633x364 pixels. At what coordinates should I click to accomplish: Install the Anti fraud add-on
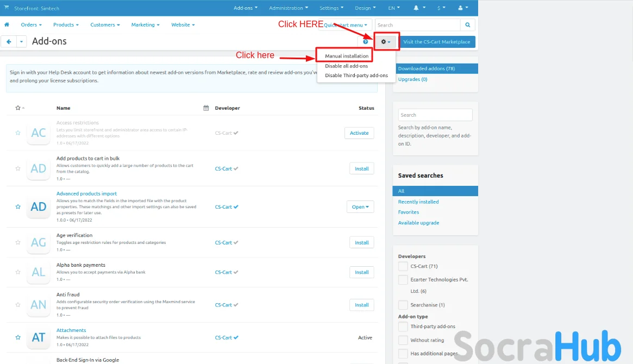[x=362, y=305]
